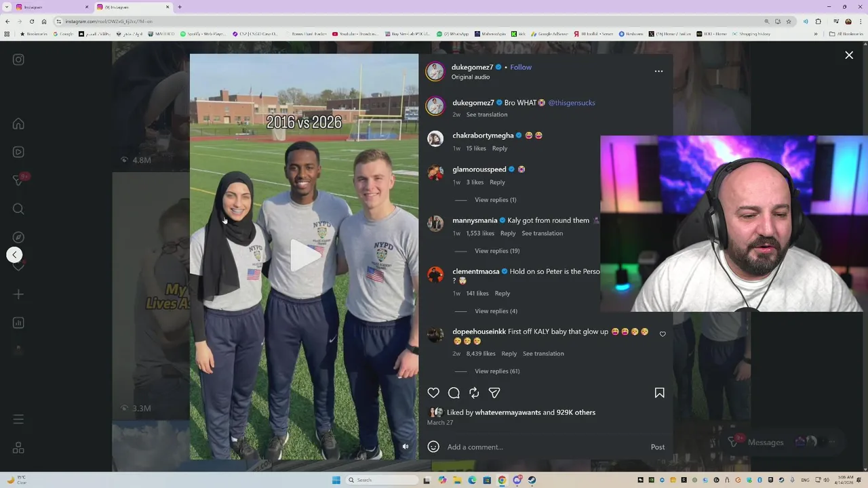Toggle mute on the reel video
Viewport: 868px width, 488px height.
coord(406,447)
